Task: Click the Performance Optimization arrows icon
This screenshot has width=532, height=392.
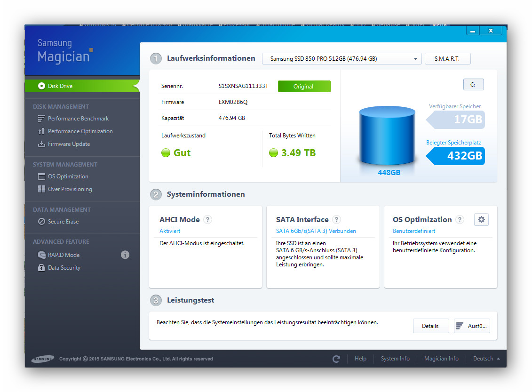Action: (x=41, y=131)
